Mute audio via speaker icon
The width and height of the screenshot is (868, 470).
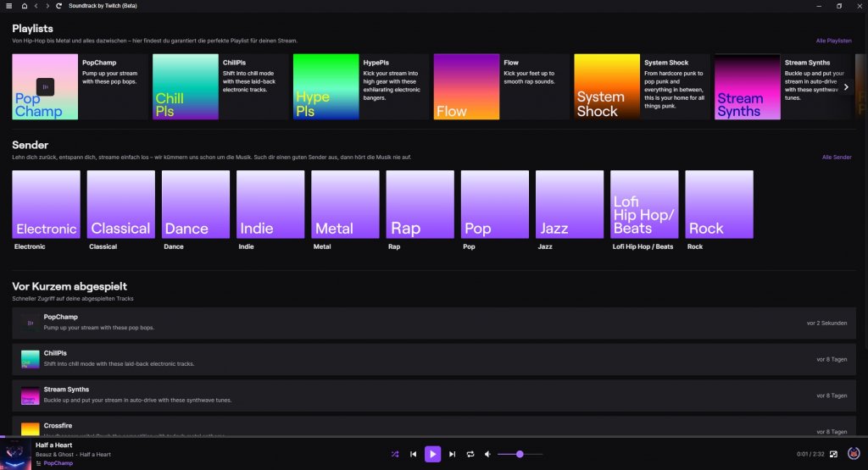tap(487, 454)
